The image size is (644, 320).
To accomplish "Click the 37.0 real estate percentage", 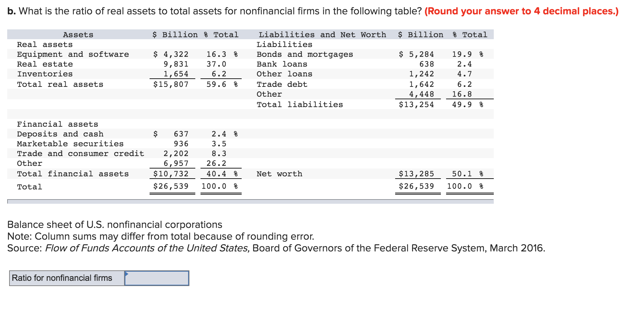I will (x=216, y=64).
